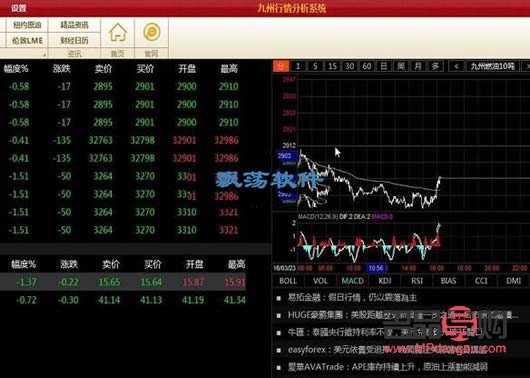Screen dimensions: 530x378
Task: Show the RSI indicator
Action: pos(417,281)
